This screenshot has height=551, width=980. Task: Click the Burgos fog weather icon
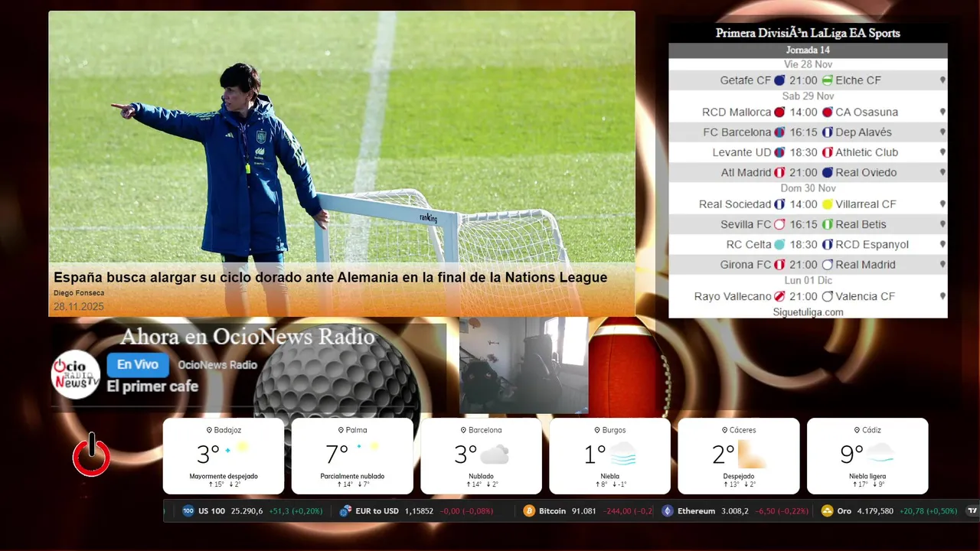[623, 455]
